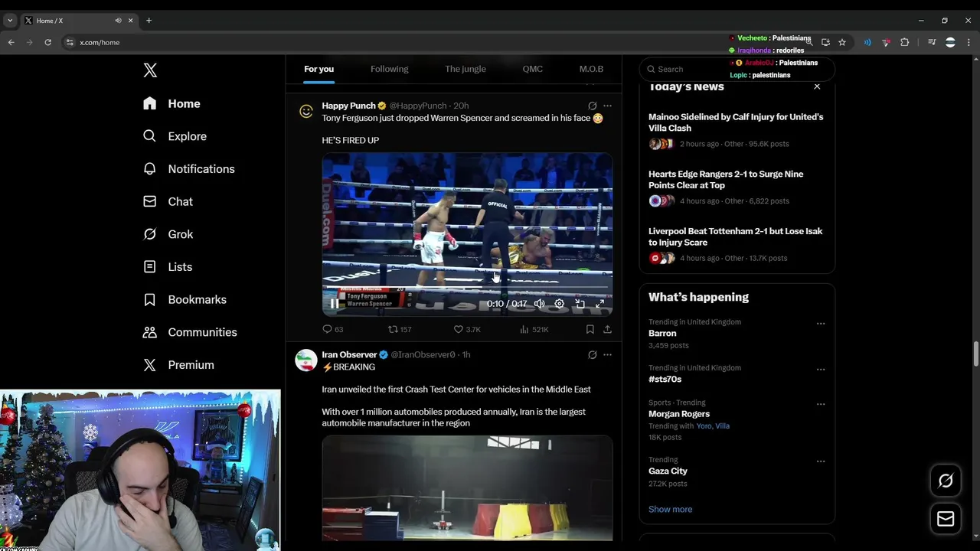Seek on the video progress bar
The height and width of the screenshot is (551, 980).
click(x=467, y=288)
